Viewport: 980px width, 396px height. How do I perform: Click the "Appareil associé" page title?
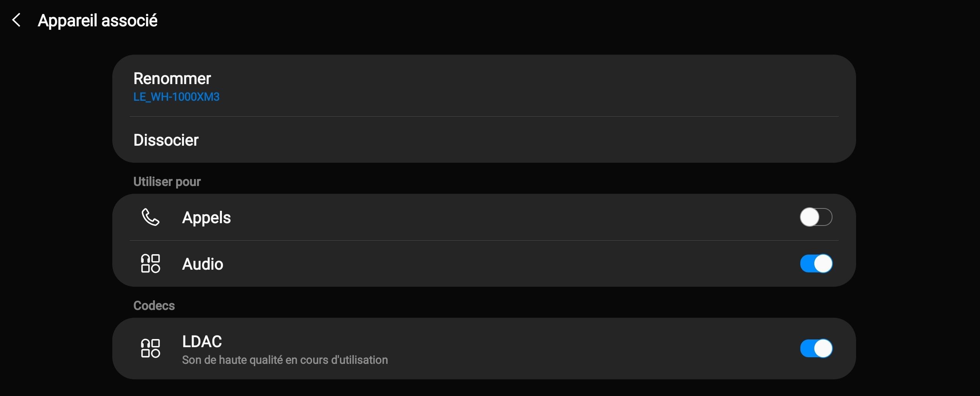98,21
